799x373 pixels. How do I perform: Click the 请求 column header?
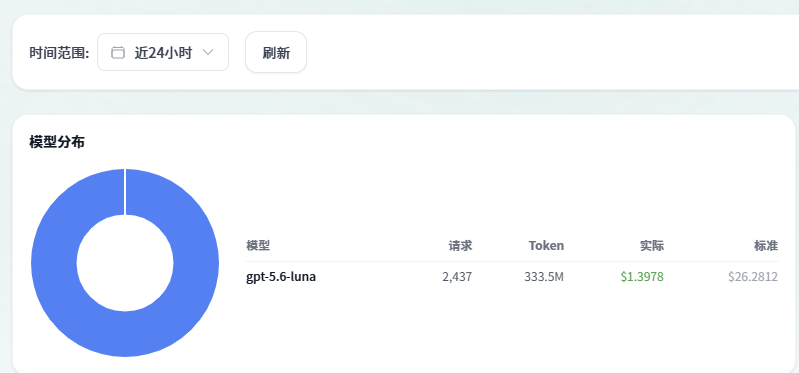pos(461,246)
